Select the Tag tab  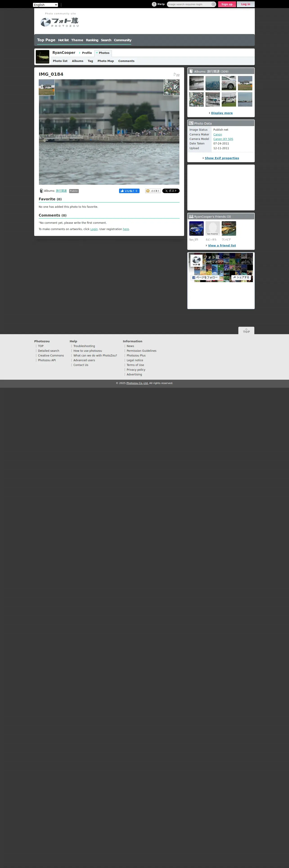(x=90, y=61)
